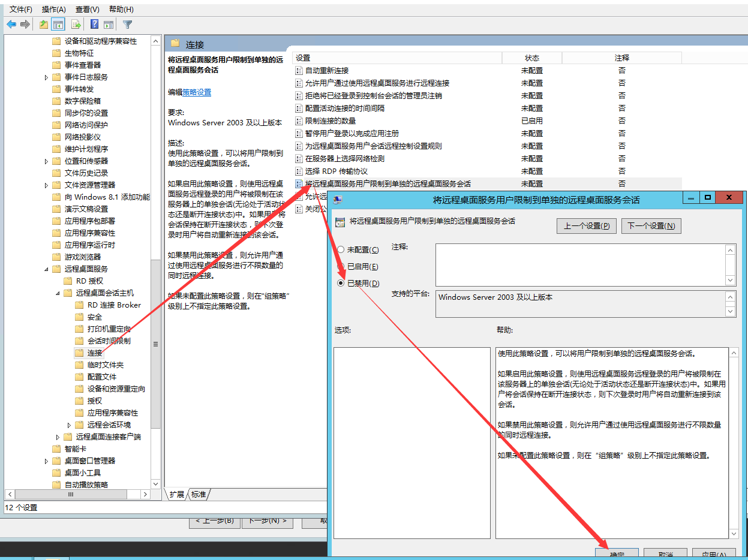Image resolution: width=748 pixels, height=560 pixels.
Task: Click the folder icon of 智能卡
Action: [56, 448]
